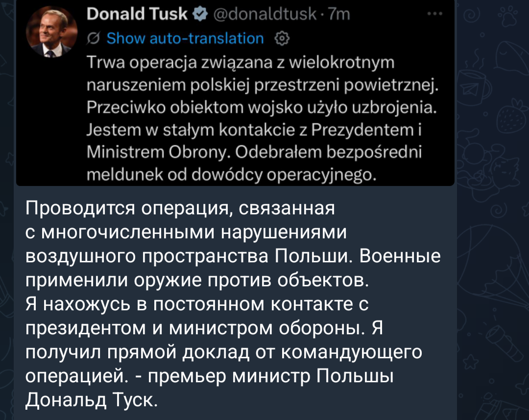Open the Donald Tusk display name
This screenshot has width=529, height=420.
(137, 15)
